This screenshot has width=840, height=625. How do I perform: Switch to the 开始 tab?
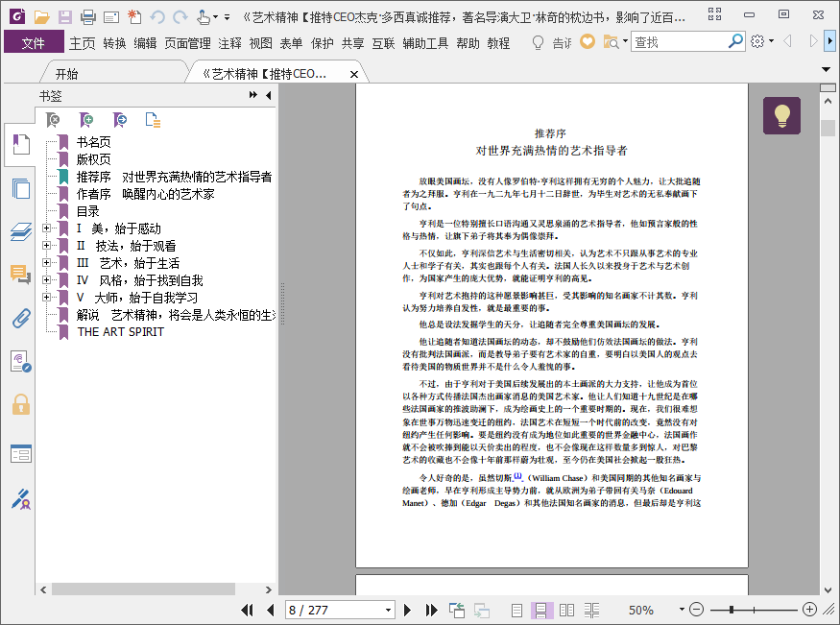pos(67,74)
